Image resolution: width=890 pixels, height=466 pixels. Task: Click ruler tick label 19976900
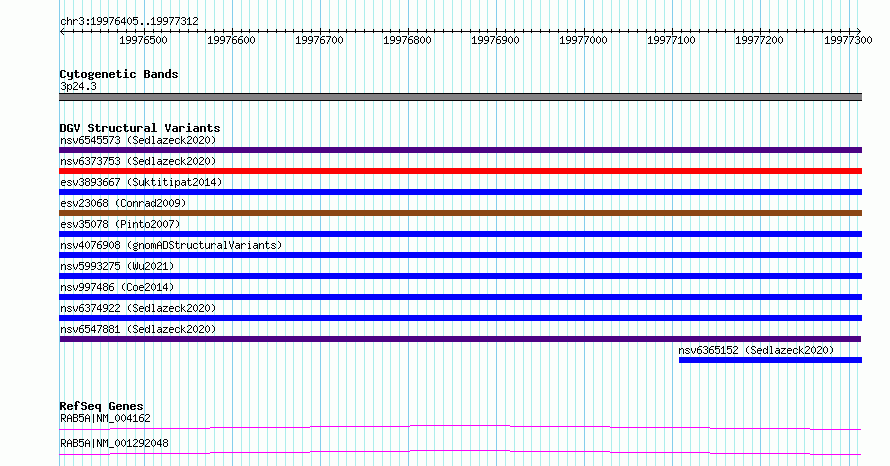pos(495,40)
